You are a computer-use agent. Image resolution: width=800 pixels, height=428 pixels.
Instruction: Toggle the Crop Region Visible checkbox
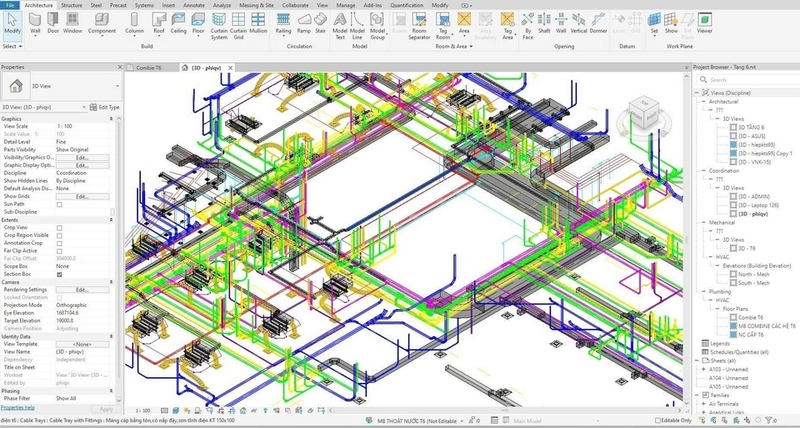pos(59,235)
